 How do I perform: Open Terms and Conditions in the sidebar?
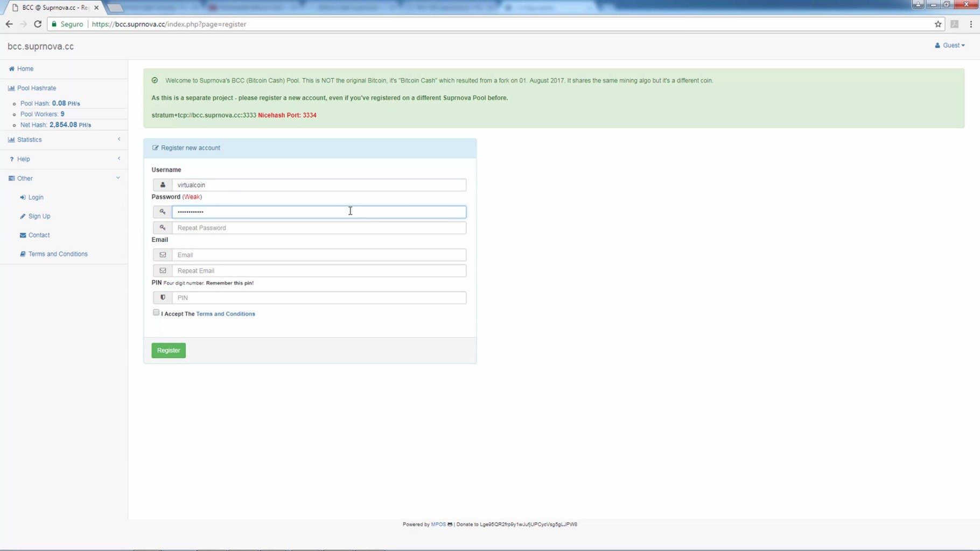(x=58, y=254)
